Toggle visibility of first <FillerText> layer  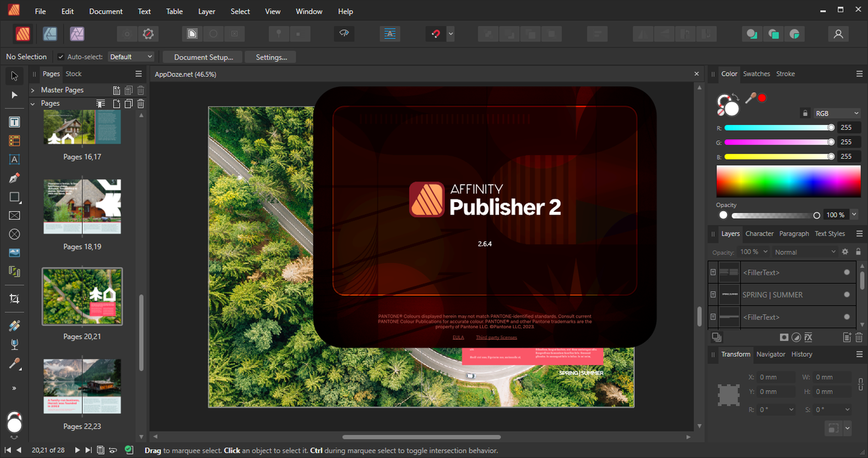pos(846,272)
